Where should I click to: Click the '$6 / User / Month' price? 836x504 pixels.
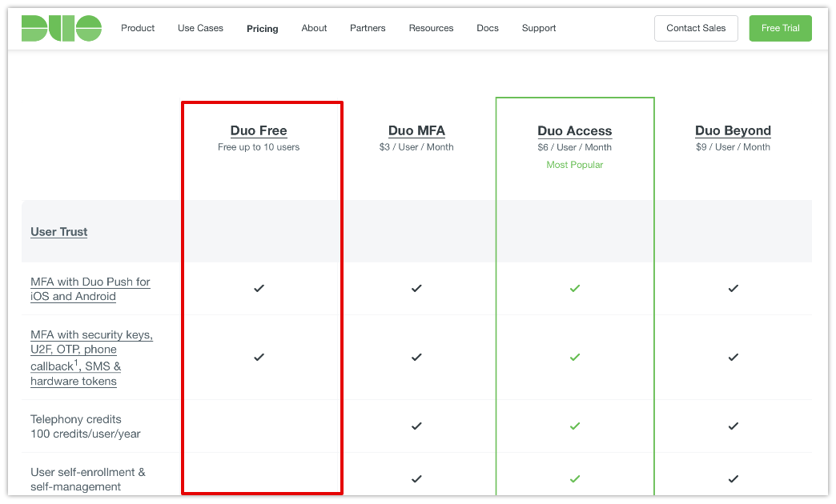(575, 147)
